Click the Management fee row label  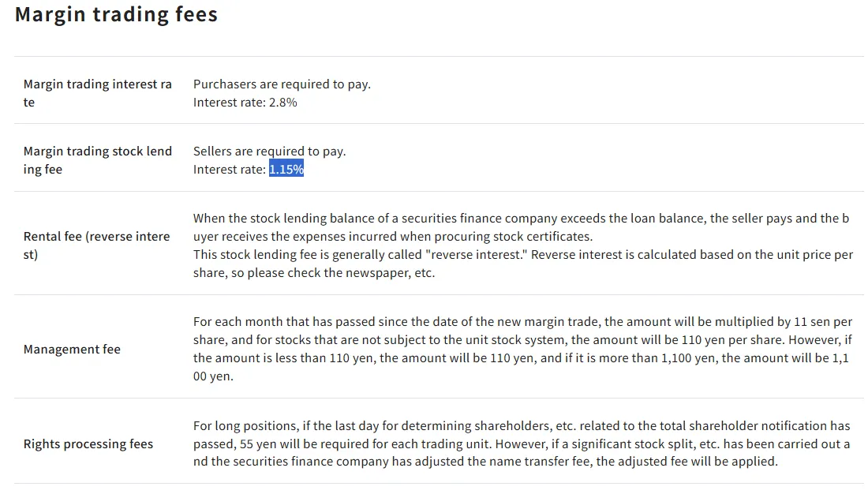tap(71, 350)
